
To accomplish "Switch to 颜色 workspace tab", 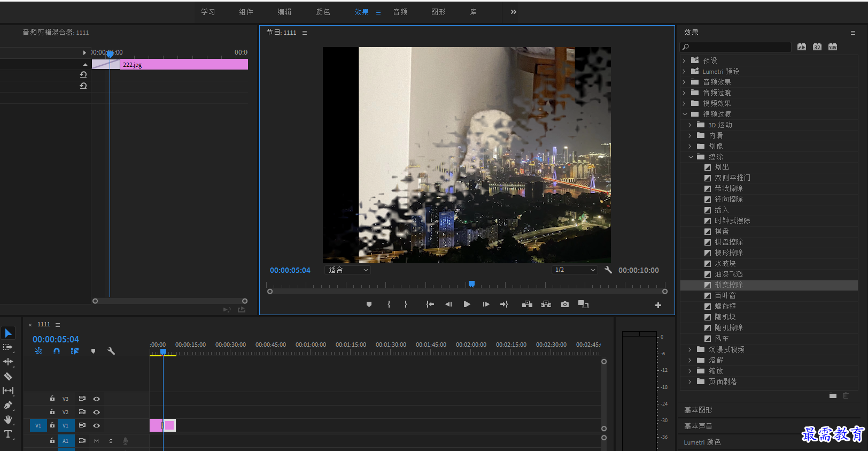I will (x=323, y=12).
